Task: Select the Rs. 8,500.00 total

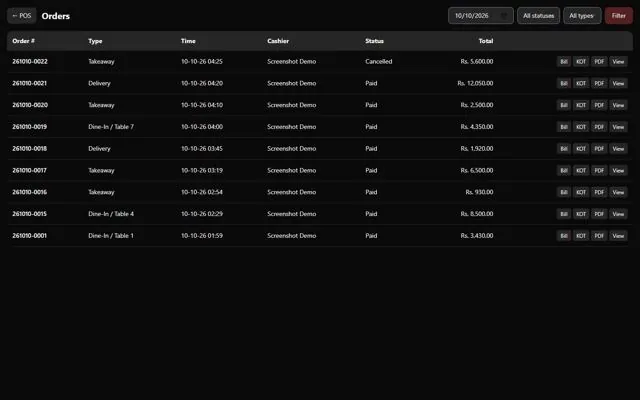Action: 477,214
